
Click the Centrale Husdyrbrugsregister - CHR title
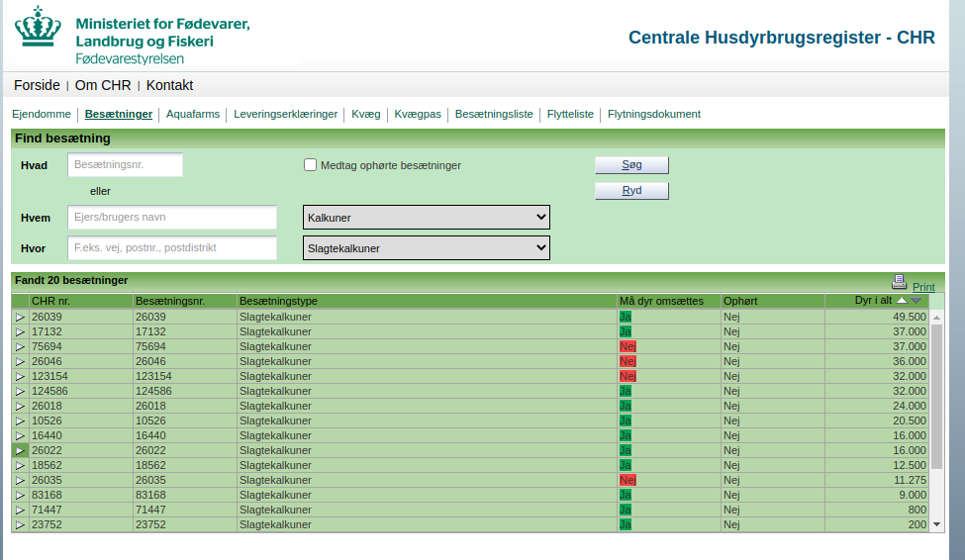782,38
